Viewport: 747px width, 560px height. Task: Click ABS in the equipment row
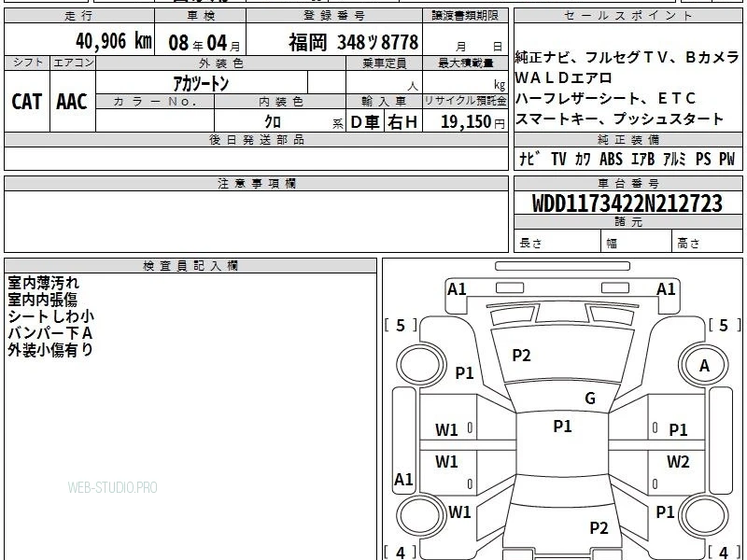pos(611,159)
